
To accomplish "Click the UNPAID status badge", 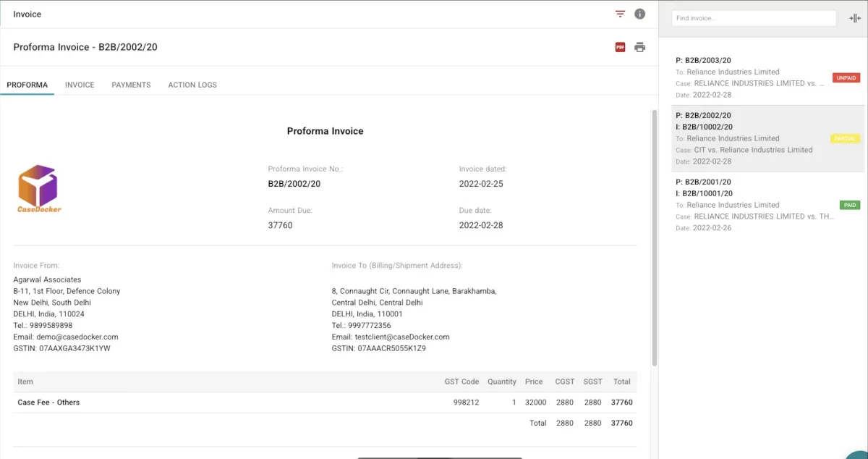I will (x=846, y=77).
